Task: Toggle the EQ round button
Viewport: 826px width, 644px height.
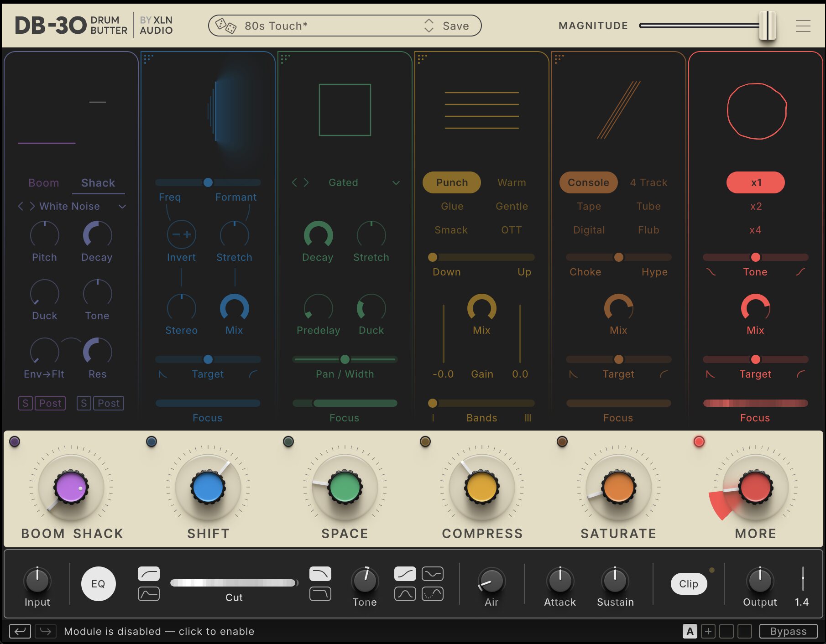Action: point(98,584)
